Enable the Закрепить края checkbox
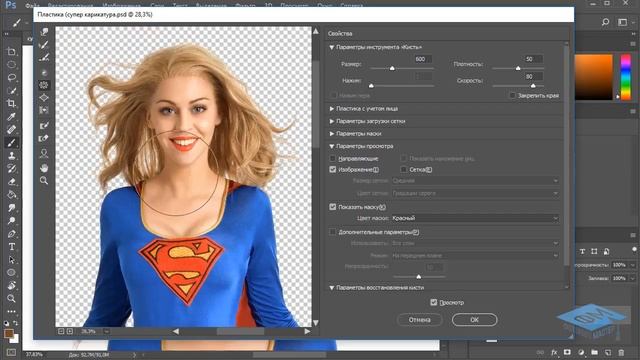Image resolution: width=640 pixels, height=360 pixels. 512,96
